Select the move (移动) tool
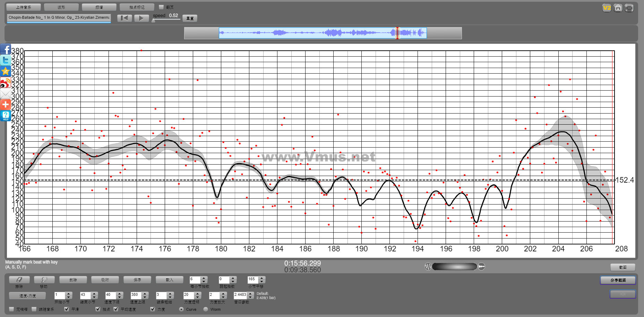This screenshot has height=317, width=644. [44, 280]
